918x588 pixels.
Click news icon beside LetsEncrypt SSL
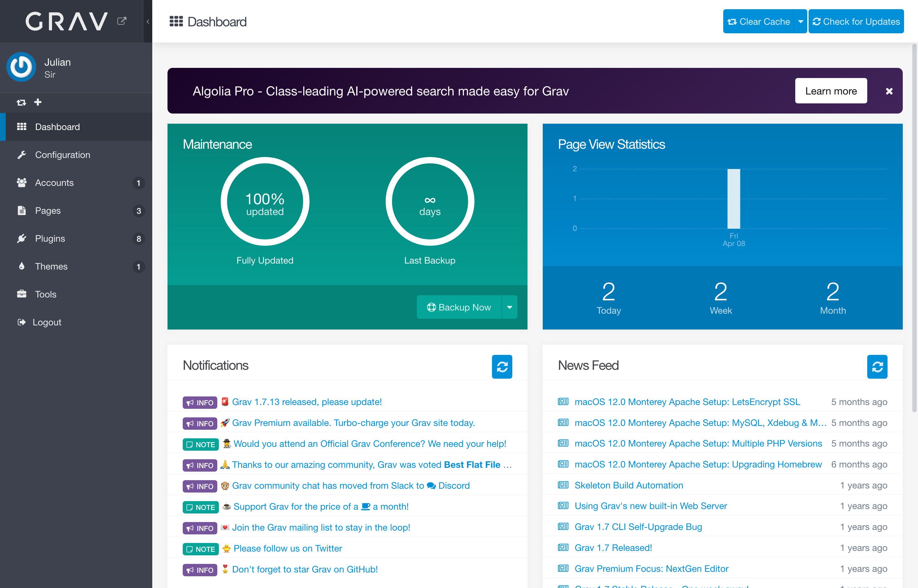click(563, 401)
